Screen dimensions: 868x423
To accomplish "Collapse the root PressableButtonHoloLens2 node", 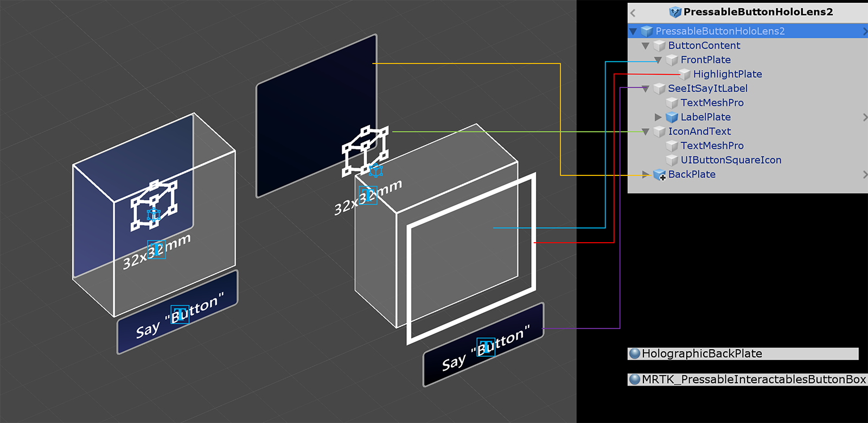I will 633,31.
